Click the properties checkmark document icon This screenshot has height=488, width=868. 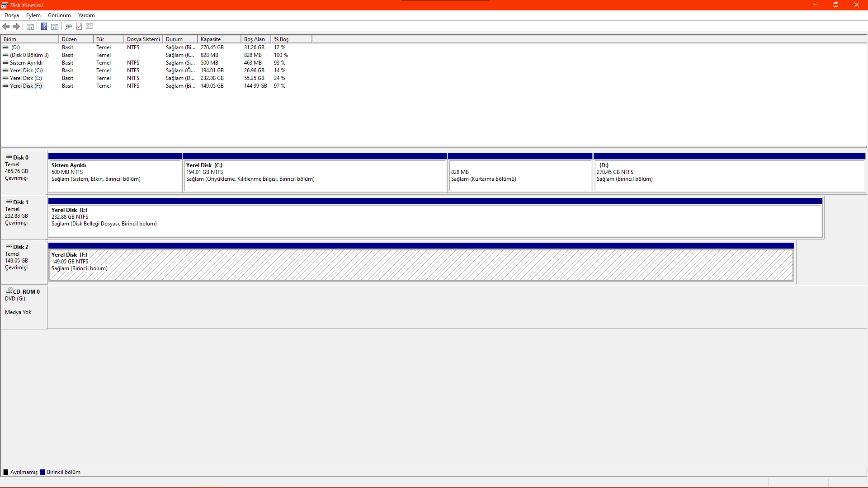point(79,26)
